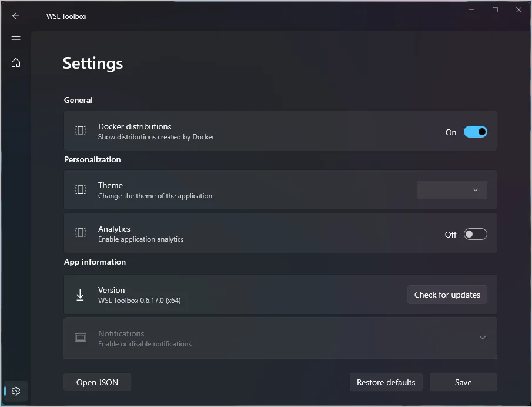Click the App information section label

click(x=95, y=262)
